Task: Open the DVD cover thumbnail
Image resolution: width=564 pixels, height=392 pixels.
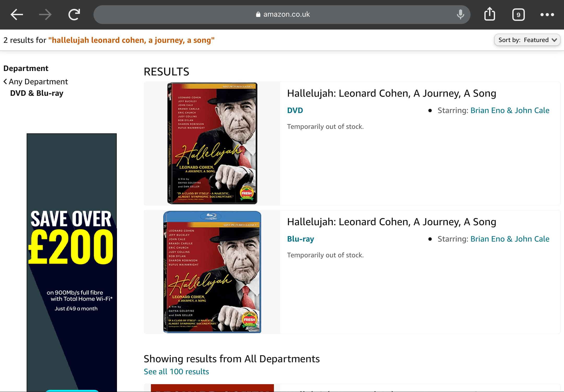Action: [212, 143]
